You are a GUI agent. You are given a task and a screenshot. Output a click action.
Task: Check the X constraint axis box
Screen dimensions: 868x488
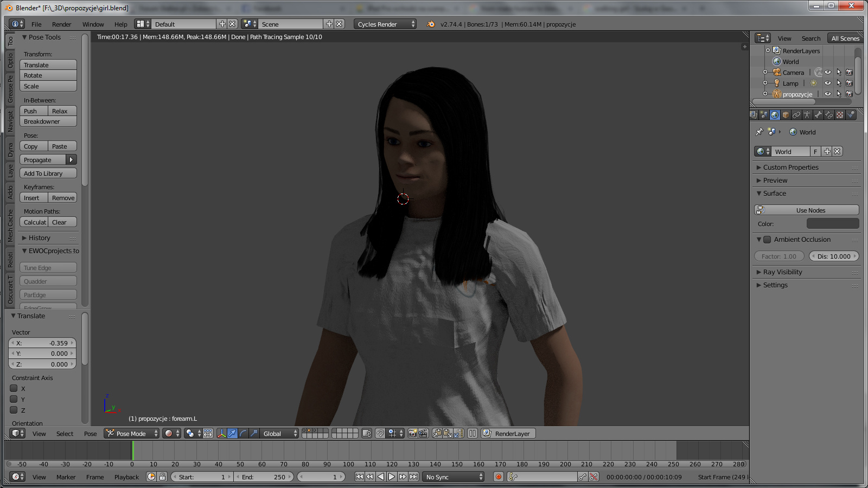pos(14,389)
